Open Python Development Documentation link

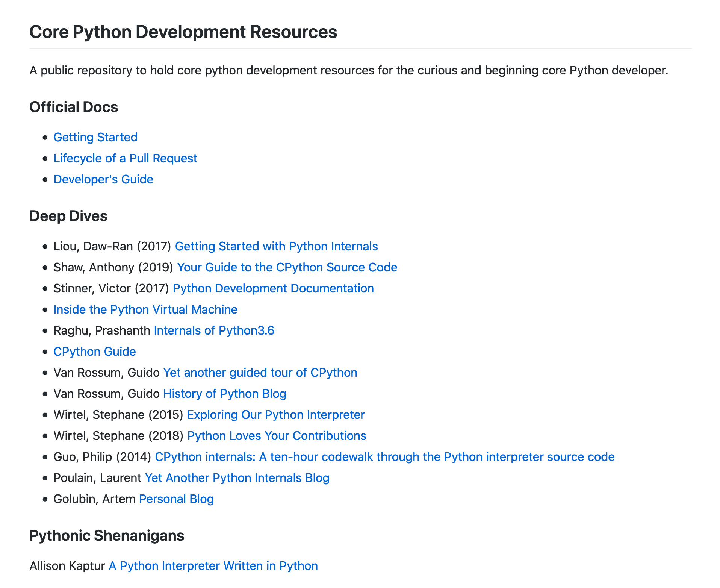[x=273, y=288]
